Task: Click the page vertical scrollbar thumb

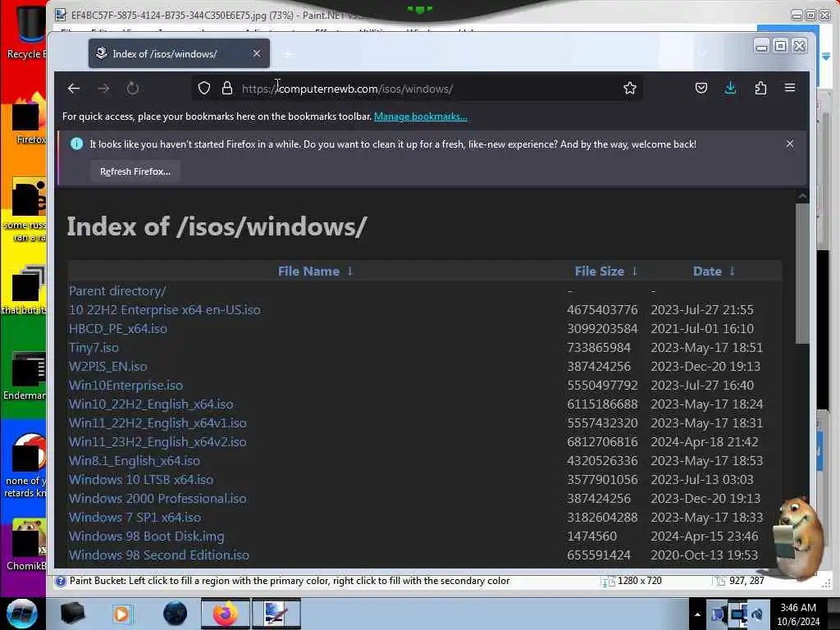Action: tap(802, 273)
